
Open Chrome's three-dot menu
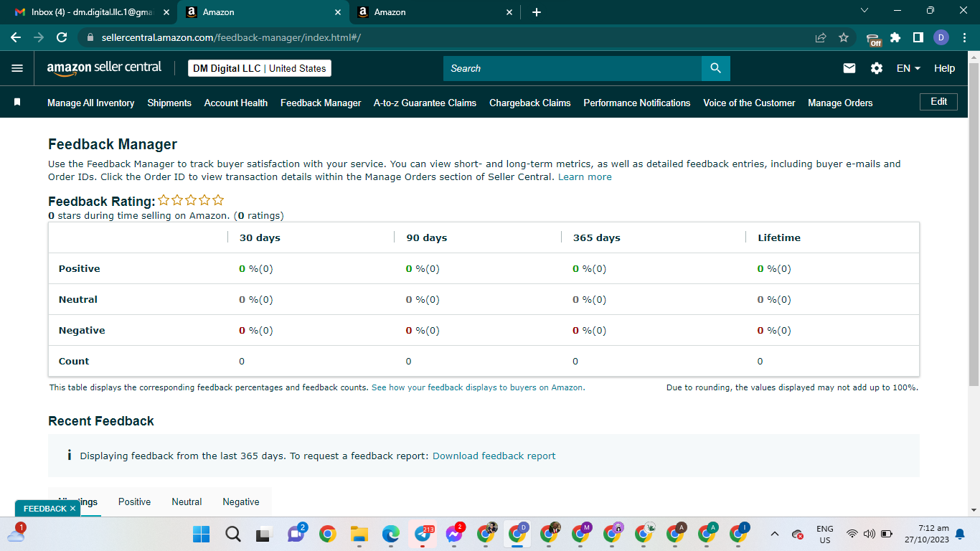963,37
